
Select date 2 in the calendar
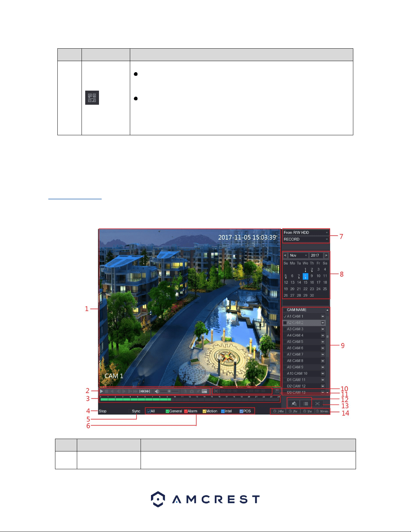tap(312, 270)
